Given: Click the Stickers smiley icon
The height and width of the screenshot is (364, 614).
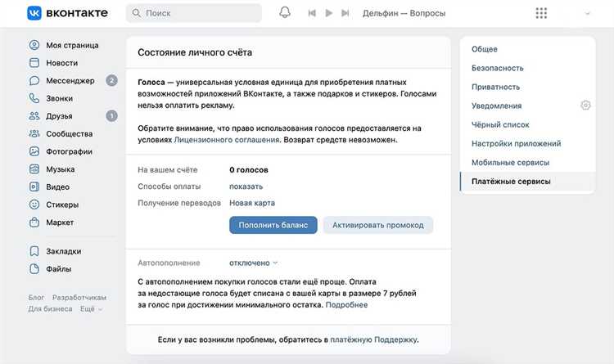Looking at the screenshot, I should pyautogui.click(x=34, y=204).
